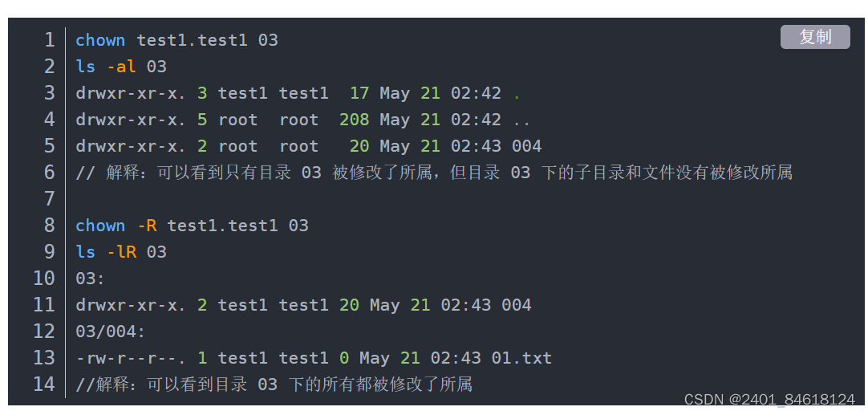The width and height of the screenshot is (868, 415).
Task: Click 004 directory name on line 5
Action: click(x=526, y=146)
